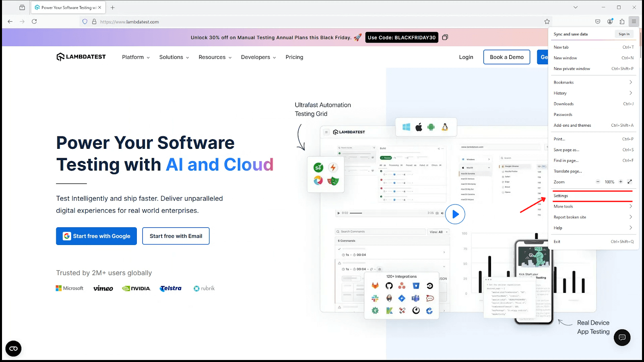Open the chat support bubble
Image resolution: width=644 pixels, height=362 pixels.
[x=622, y=337]
